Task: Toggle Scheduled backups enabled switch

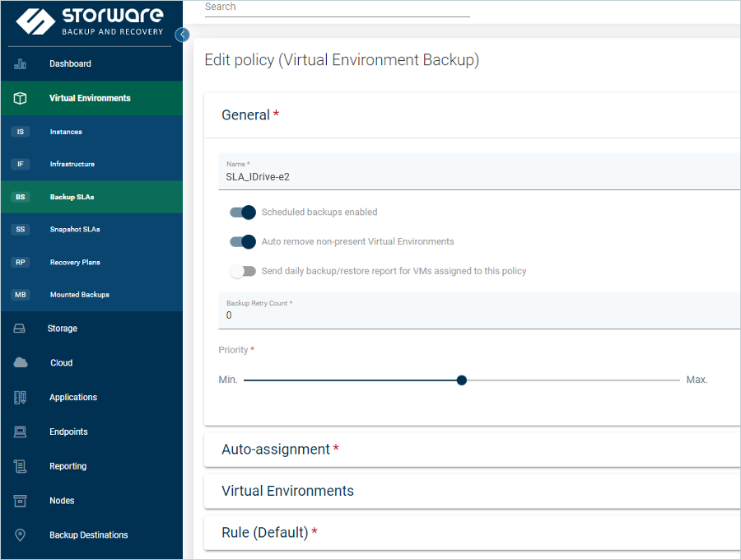Action: (242, 212)
